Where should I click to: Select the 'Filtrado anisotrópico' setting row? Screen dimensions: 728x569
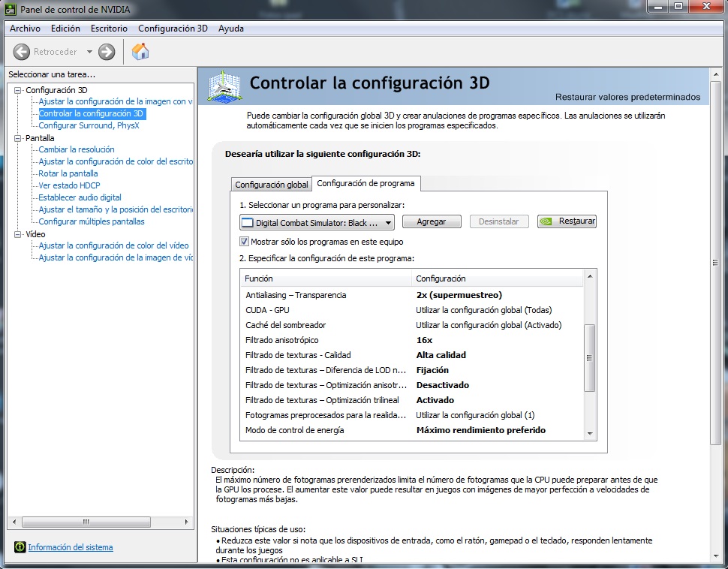coord(412,340)
